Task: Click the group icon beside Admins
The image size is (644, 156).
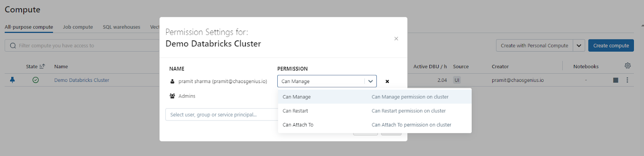Action: pos(172,96)
